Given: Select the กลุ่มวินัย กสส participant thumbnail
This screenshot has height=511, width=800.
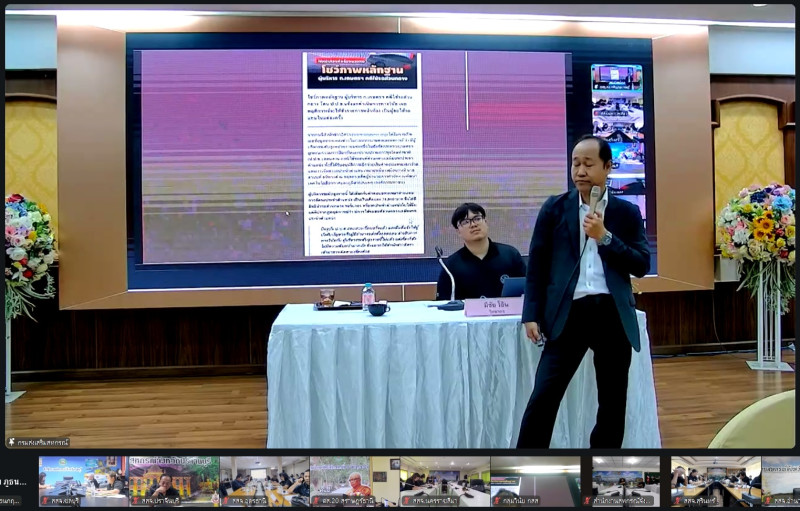Looking at the screenshot, I should coord(535,479).
